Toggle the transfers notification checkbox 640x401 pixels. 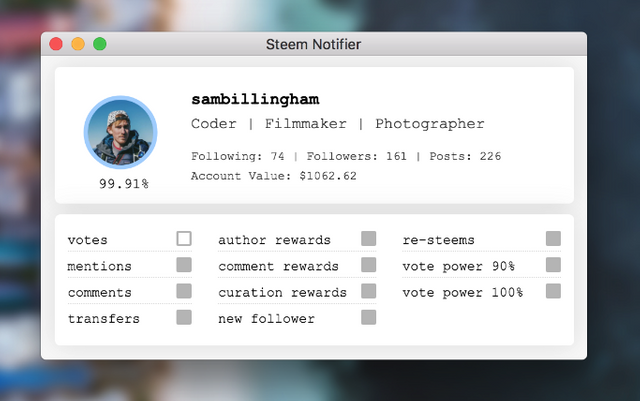(184, 317)
